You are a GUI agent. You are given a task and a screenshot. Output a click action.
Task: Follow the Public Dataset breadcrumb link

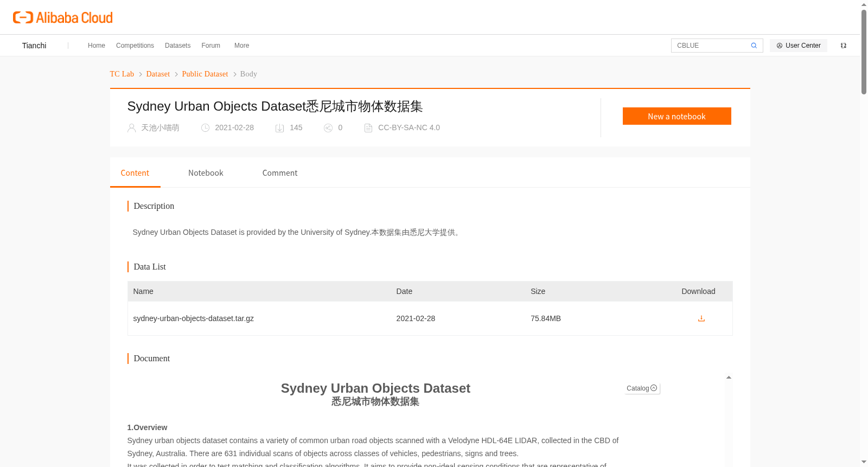(x=205, y=74)
